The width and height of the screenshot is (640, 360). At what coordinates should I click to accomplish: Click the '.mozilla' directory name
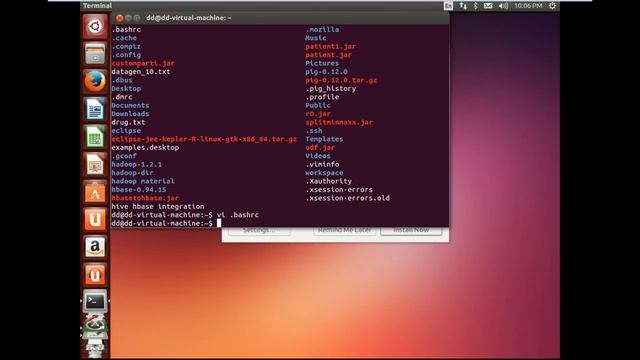point(322,29)
